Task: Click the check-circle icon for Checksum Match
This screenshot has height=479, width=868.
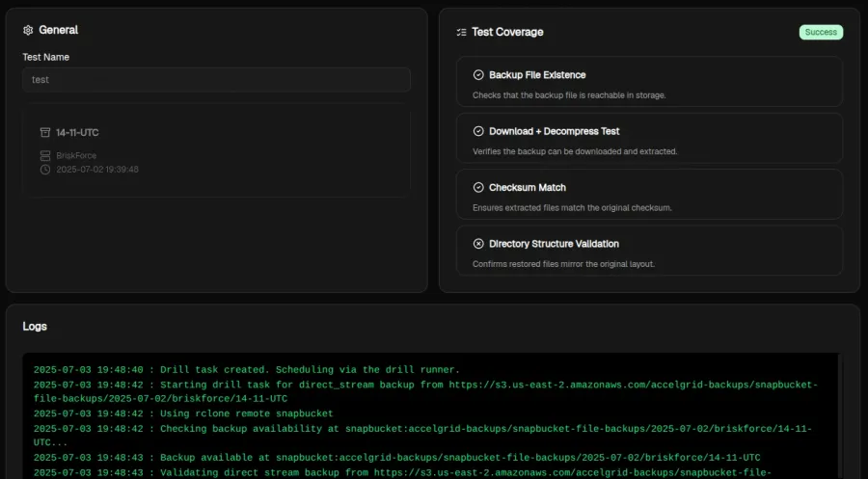Action: 478,188
